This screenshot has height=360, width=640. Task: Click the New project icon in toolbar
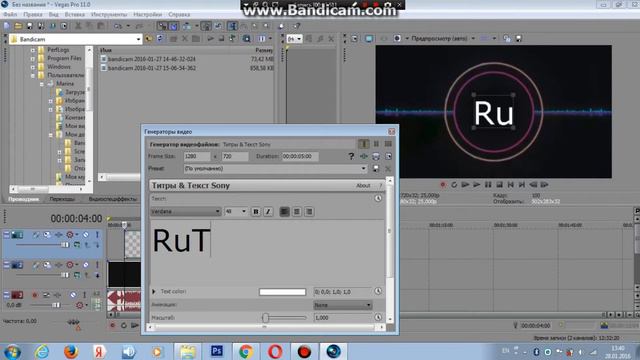point(7,26)
